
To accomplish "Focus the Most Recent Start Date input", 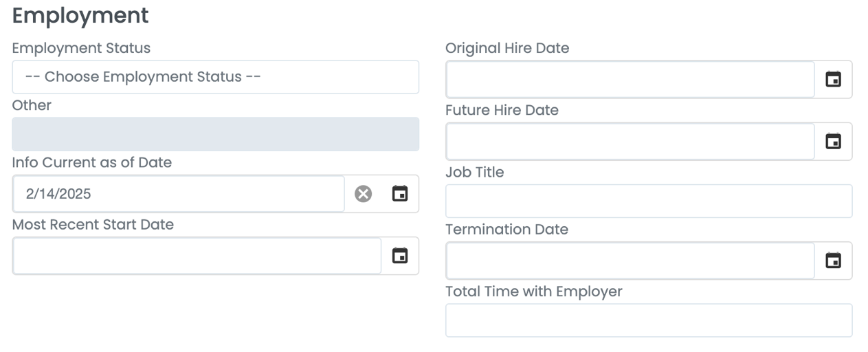I will click(x=197, y=256).
